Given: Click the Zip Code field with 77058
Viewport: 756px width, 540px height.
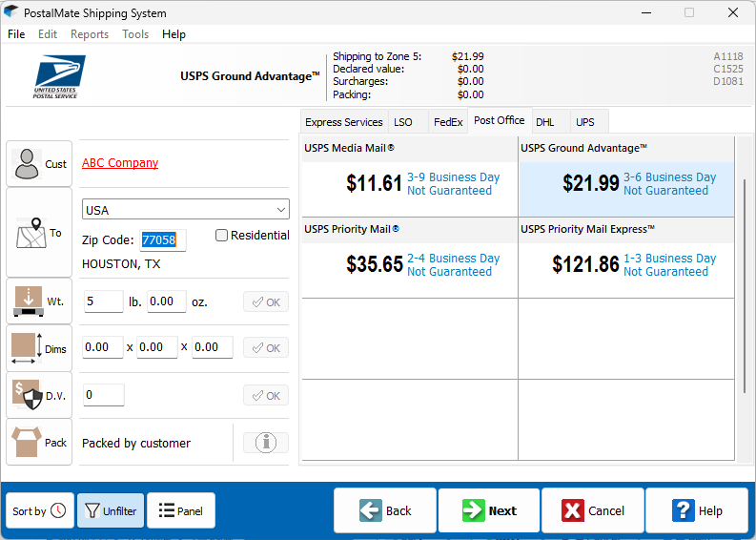Looking at the screenshot, I should pos(162,239).
